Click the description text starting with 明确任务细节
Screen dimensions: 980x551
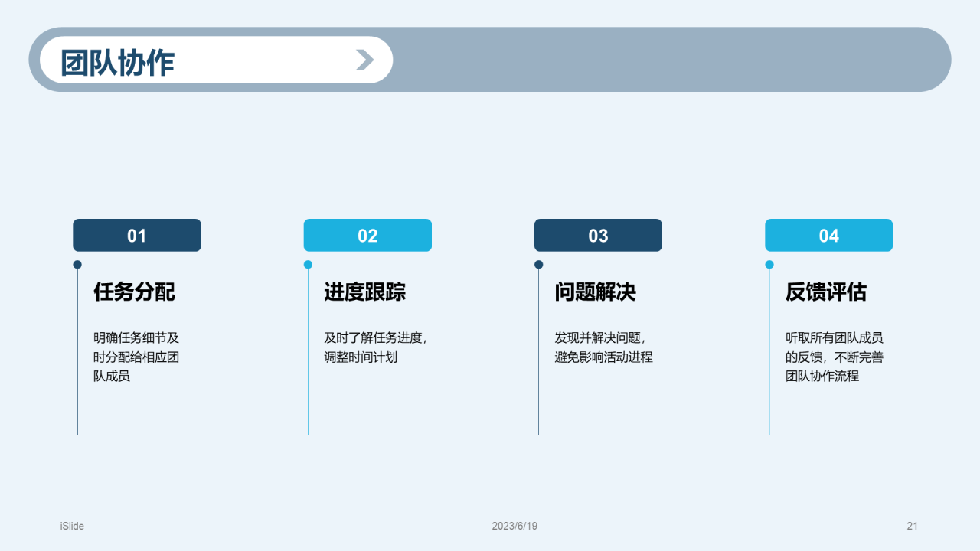pos(136,357)
